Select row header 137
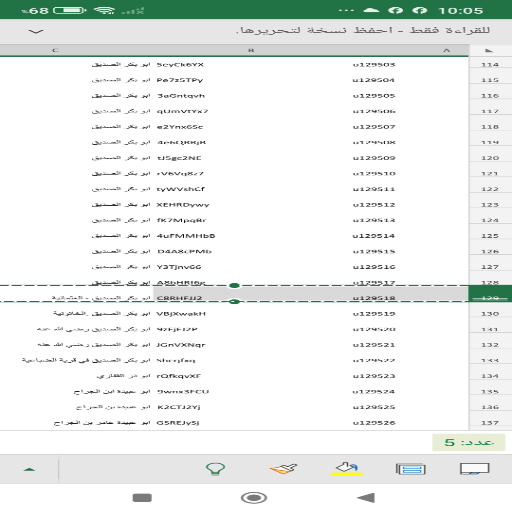The image size is (512, 512). 490,423
